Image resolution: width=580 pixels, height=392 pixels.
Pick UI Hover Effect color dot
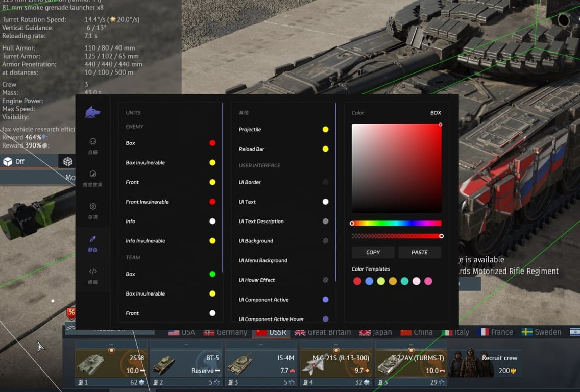[326, 280]
